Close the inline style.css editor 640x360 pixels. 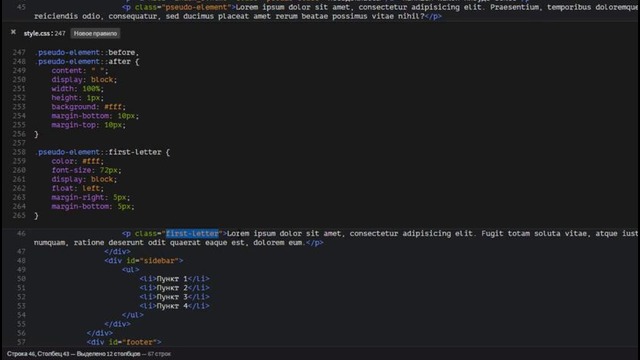pyautogui.click(x=13, y=32)
